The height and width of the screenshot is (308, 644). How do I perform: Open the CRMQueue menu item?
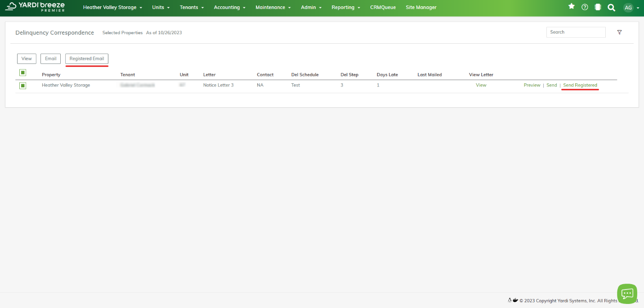coord(383,8)
